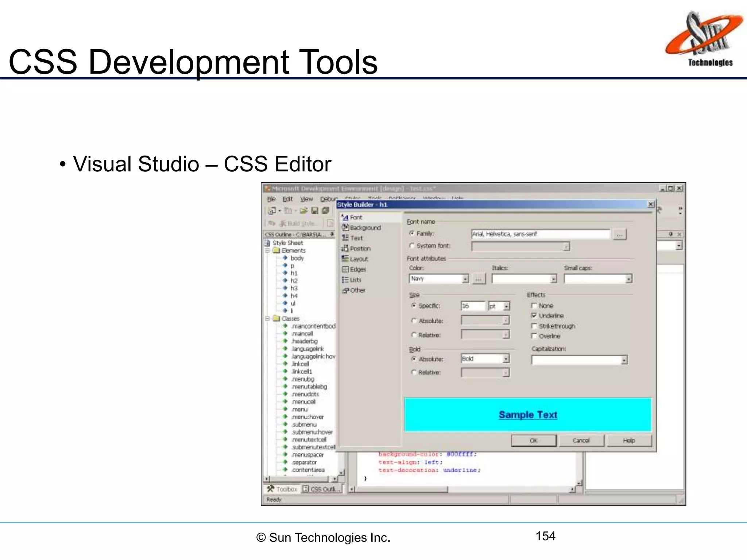Image resolution: width=747 pixels, height=560 pixels.
Task: Click the OK button
Action: [x=534, y=440]
